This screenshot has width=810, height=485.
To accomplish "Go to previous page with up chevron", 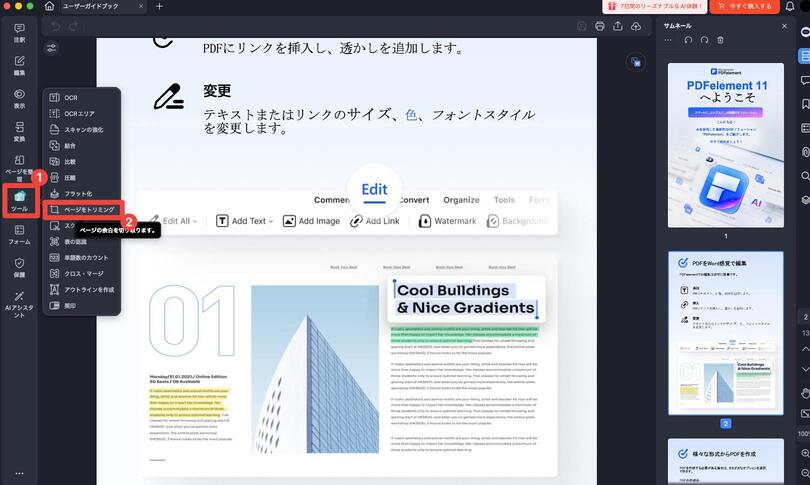I will 805,350.
